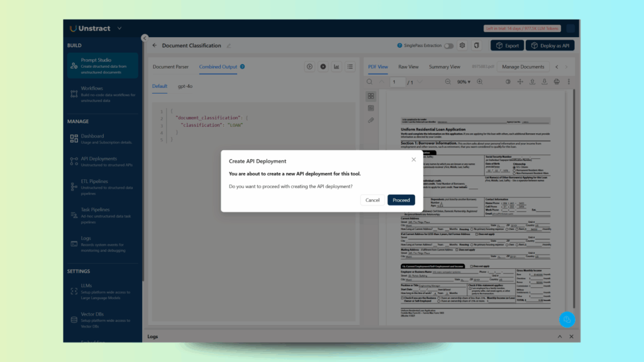This screenshot has width=644, height=362.
Task: Switch to the Raw View tab
Action: [x=409, y=66]
